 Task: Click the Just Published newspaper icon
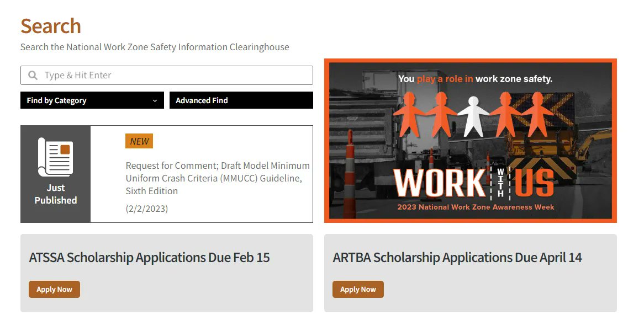click(x=55, y=157)
